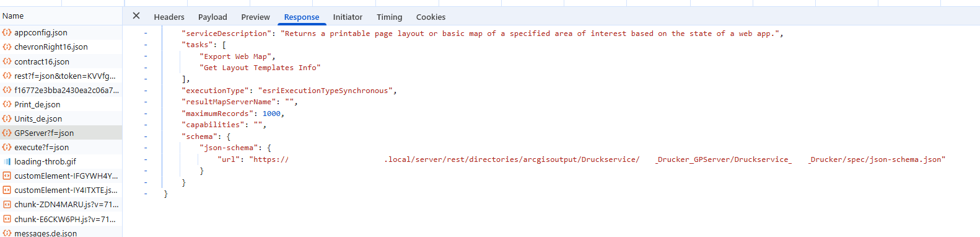Viewport: 980px width, 237px height.
Task: Select the chunk-E6CKW6PH.js request
Action: [61, 219]
